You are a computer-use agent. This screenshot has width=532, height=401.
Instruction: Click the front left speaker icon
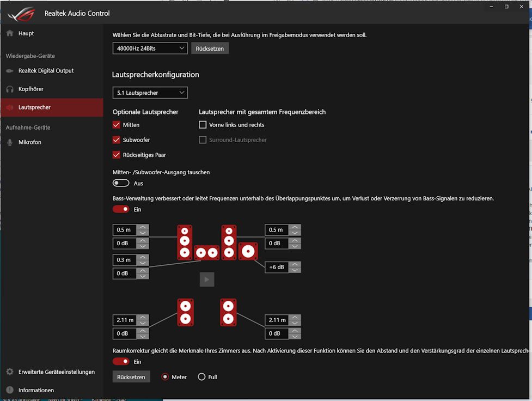coord(185,242)
